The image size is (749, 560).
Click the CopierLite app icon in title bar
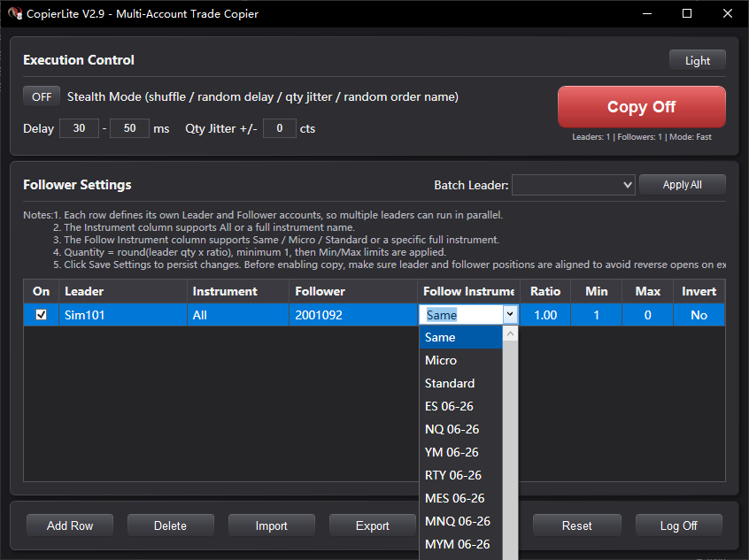[x=14, y=14]
